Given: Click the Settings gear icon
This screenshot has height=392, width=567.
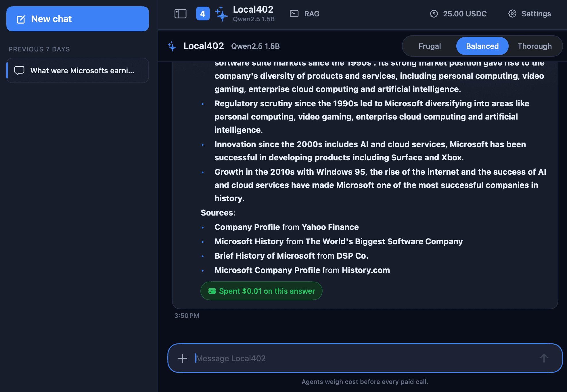Looking at the screenshot, I should click(512, 14).
